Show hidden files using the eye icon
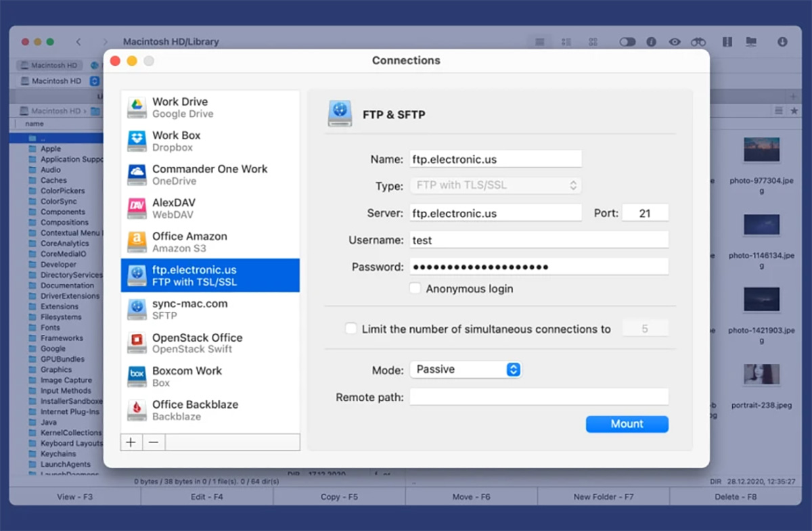This screenshot has height=531, width=812. click(675, 41)
